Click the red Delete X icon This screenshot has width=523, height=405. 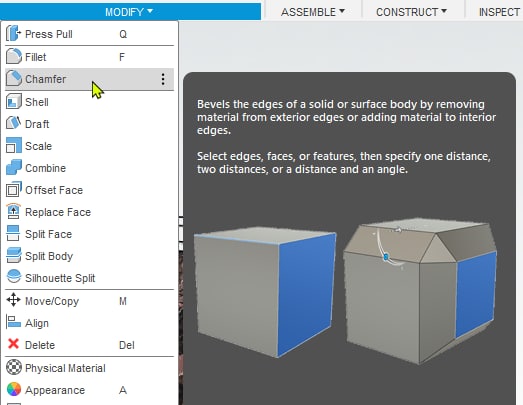pyautogui.click(x=14, y=344)
